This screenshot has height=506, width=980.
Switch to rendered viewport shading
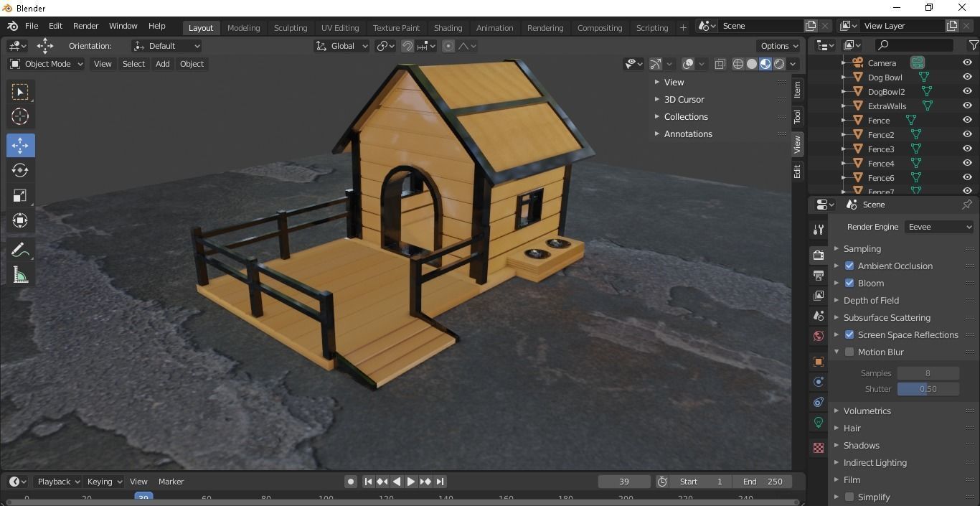click(779, 64)
